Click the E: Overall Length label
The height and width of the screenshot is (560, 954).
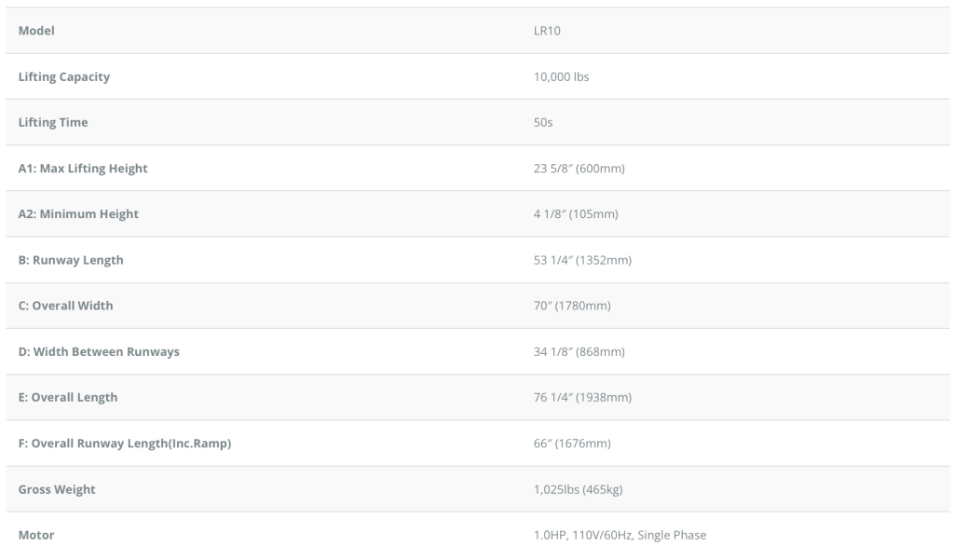point(68,397)
